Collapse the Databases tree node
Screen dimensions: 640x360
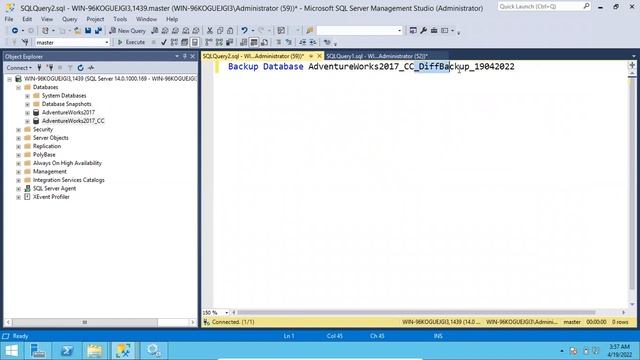click(x=18, y=87)
